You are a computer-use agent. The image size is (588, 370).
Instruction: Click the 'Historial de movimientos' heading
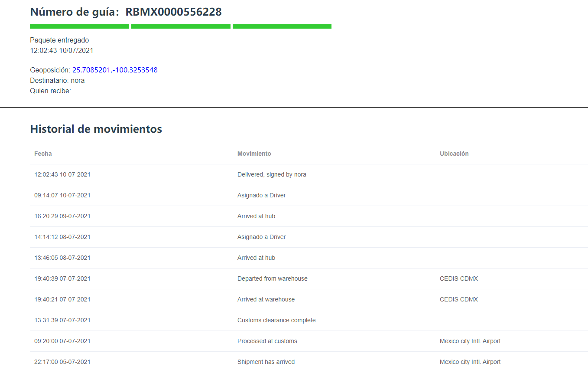pos(96,129)
